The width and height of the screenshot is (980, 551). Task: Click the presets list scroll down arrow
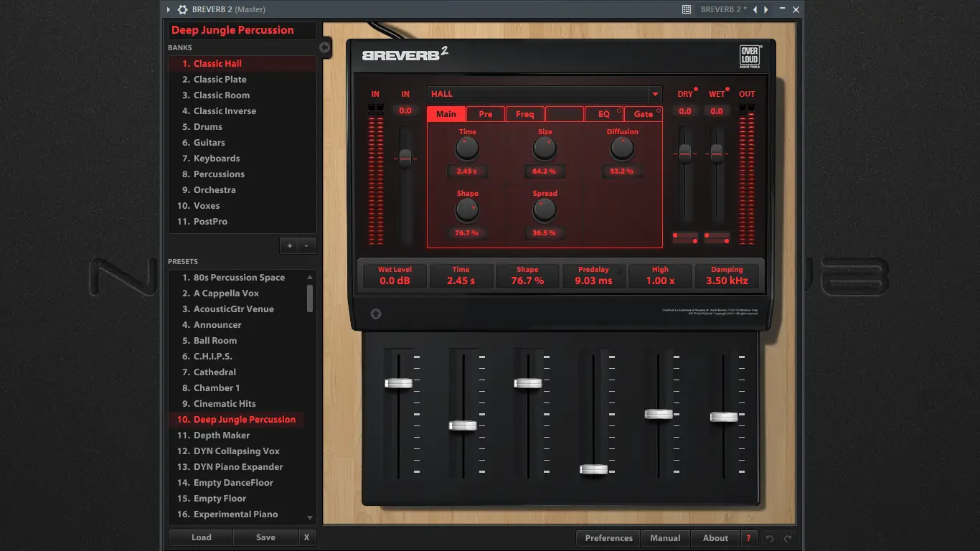(x=310, y=517)
